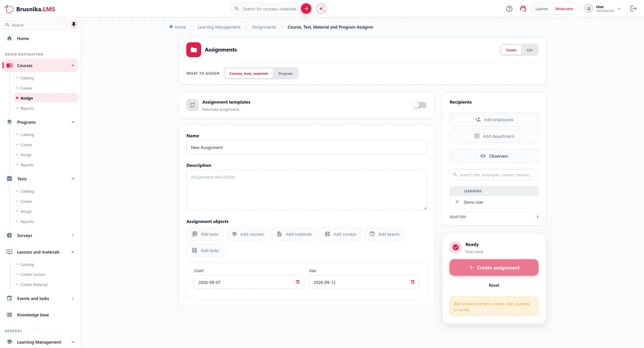The width and height of the screenshot is (644, 348).
Task: Click the Programs layers icon
Action: [9, 122]
